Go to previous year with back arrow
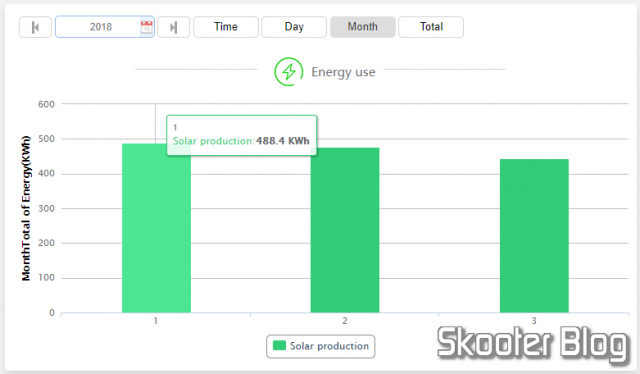The image size is (640, 374). click(35, 27)
